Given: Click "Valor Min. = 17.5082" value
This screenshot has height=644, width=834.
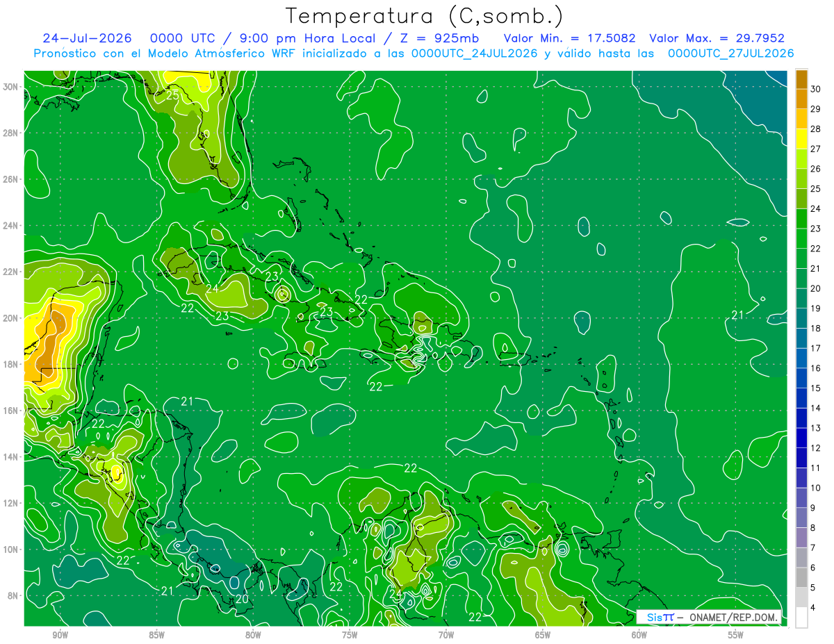Looking at the screenshot, I should click(x=569, y=38).
